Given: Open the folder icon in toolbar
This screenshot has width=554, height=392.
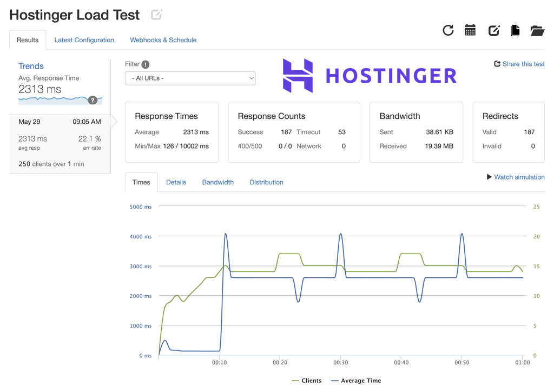Looking at the screenshot, I should pos(537,31).
